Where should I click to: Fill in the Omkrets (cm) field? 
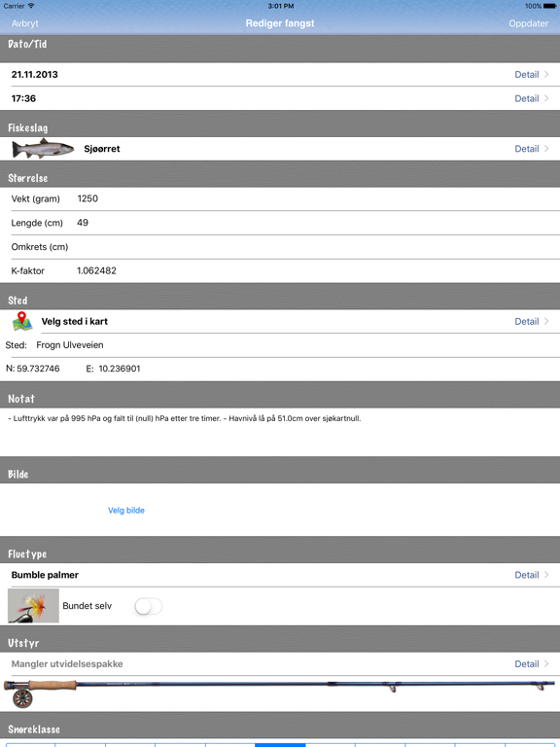280,247
